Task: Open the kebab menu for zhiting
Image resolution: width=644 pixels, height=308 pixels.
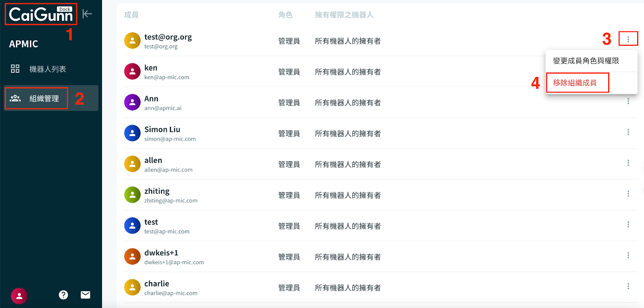Action: [628, 194]
